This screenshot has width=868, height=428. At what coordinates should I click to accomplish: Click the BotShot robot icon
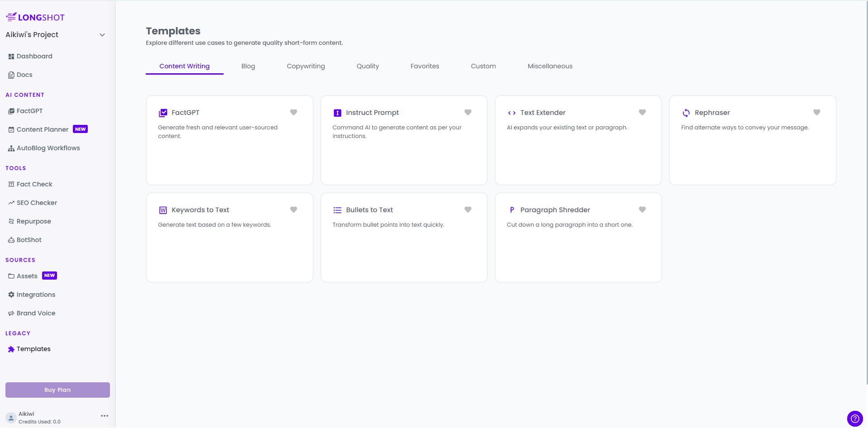(x=11, y=240)
